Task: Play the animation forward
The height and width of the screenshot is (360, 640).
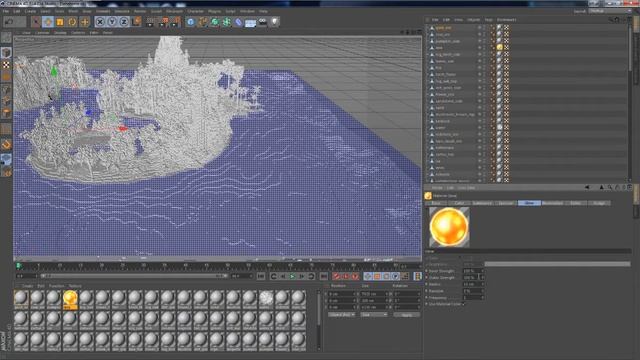Action: (x=292, y=276)
